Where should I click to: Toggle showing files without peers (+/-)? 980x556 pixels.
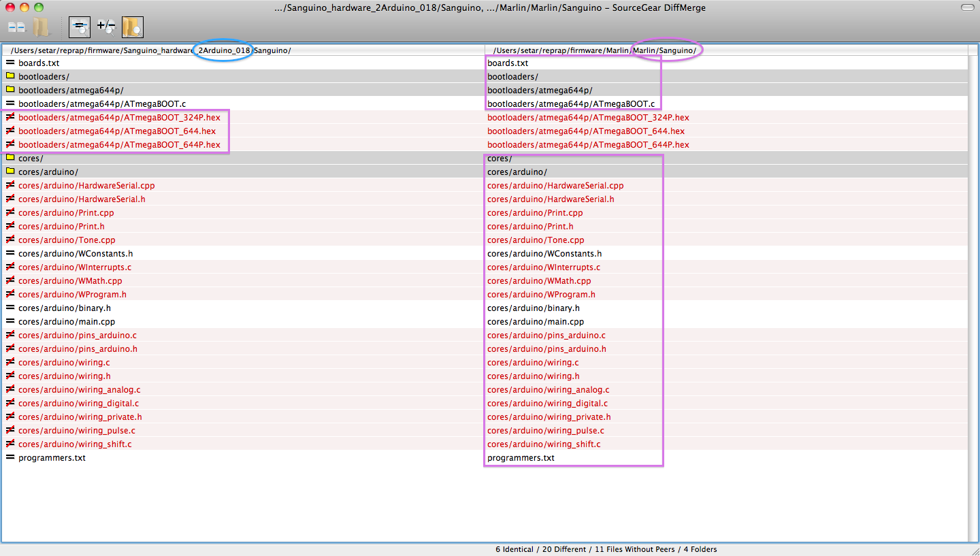click(105, 27)
